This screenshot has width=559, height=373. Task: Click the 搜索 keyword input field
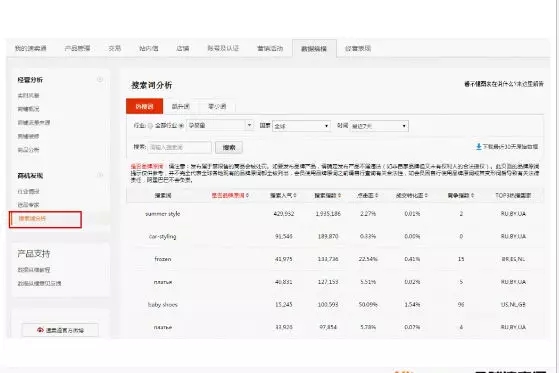pos(180,147)
